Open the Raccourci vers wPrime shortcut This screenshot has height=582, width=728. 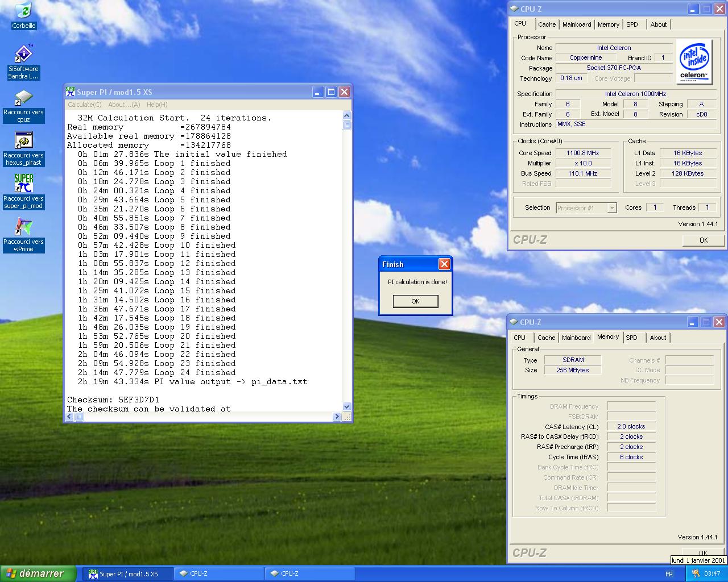[x=23, y=235]
